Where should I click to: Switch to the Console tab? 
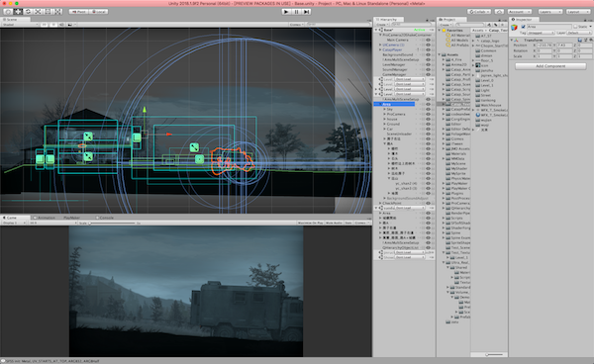tap(104, 218)
